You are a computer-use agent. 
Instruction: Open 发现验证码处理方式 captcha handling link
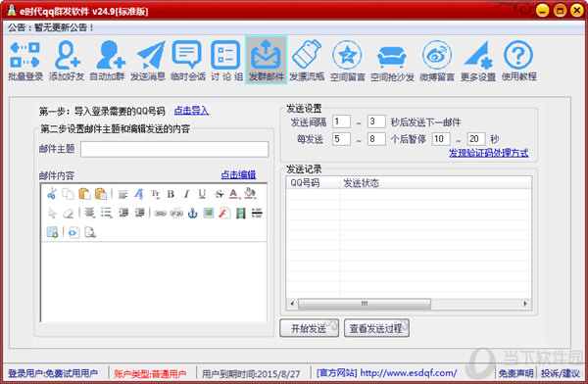489,153
